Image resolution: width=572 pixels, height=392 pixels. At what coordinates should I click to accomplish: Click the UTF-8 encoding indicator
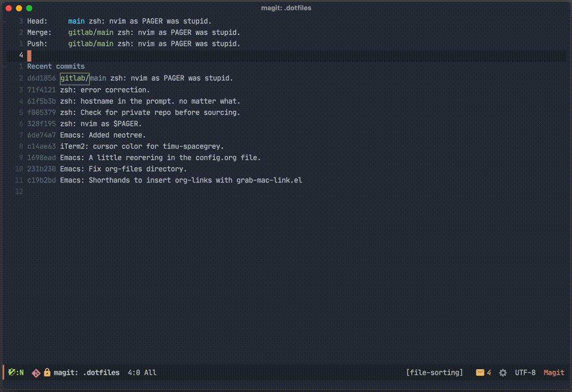[x=525, y=373]
